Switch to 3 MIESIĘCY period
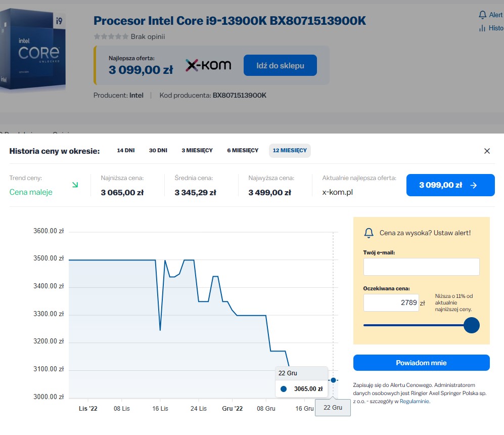The image size is (504, 435). (197, 150)
